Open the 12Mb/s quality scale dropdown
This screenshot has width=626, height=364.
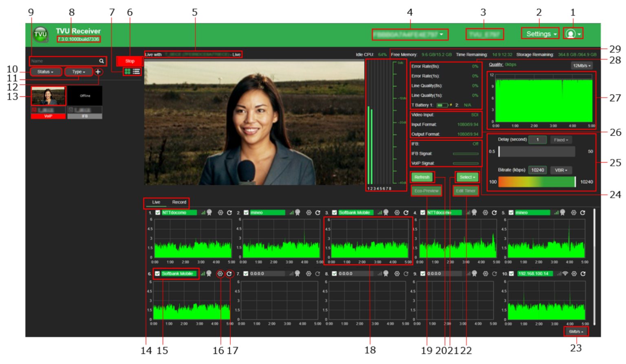[581, 66]
